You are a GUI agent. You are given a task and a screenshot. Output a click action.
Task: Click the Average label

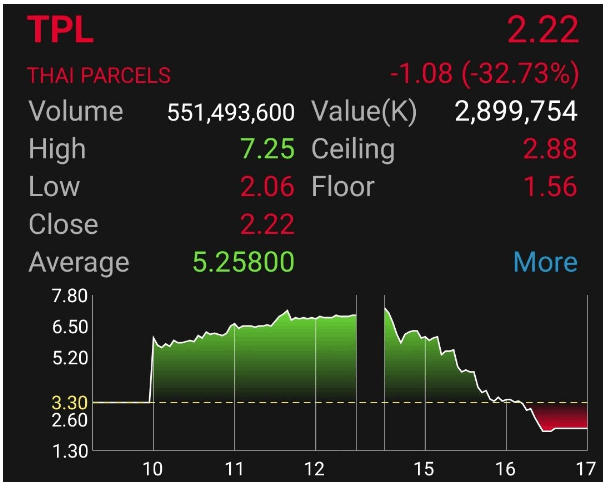pos(79,263)
